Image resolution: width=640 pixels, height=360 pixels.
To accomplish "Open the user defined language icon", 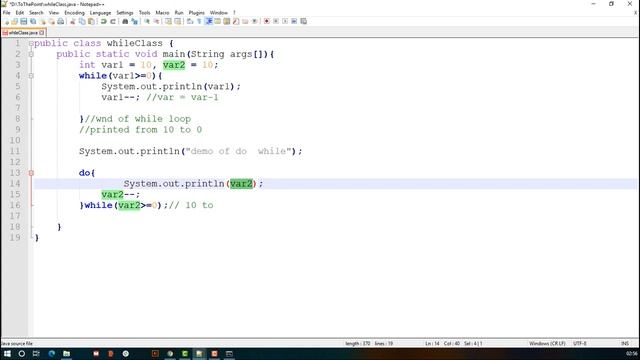I will coord(218,21).
